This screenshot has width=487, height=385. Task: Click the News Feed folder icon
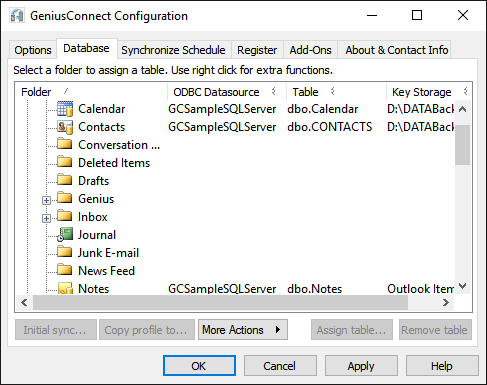(x=65, y=270)
